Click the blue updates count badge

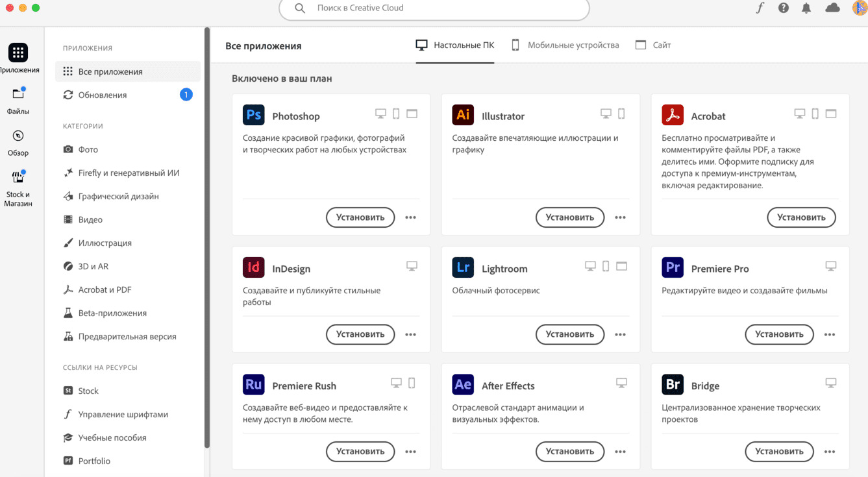(x=186, y=95)
